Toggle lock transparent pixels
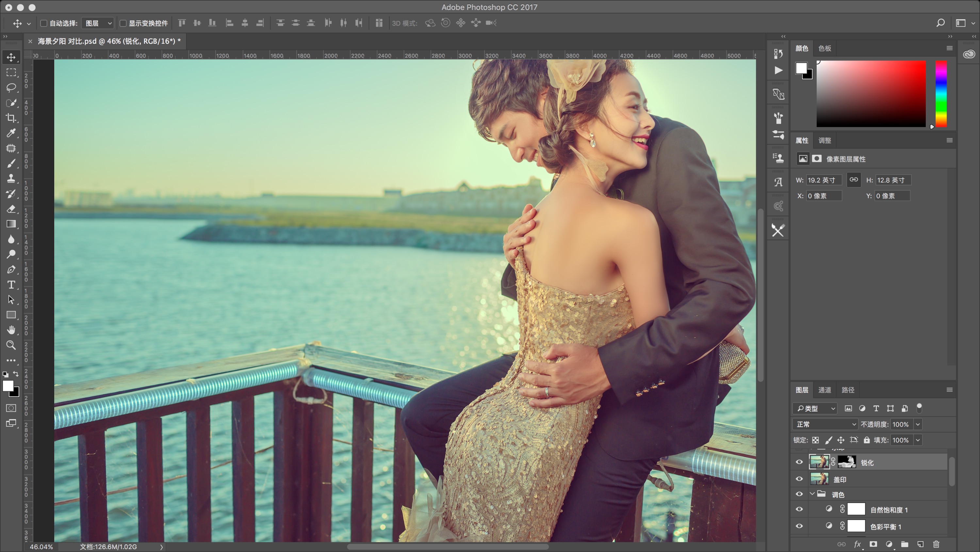 (815, 440)
